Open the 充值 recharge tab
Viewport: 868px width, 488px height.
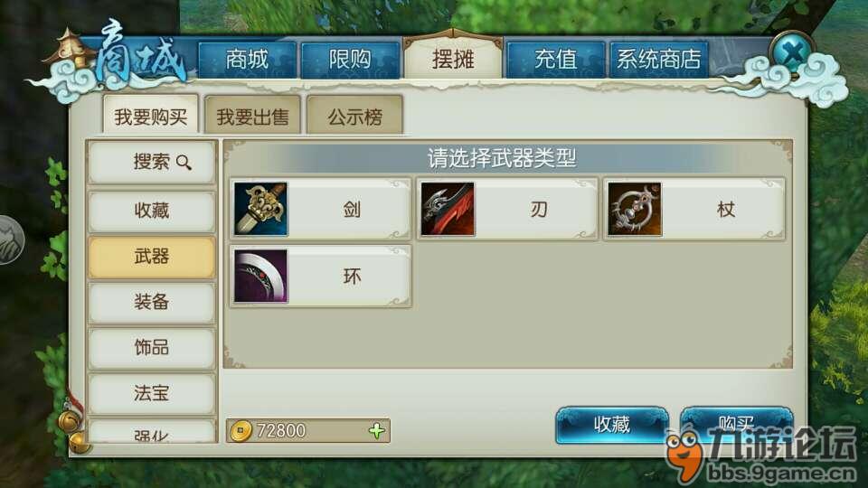555,60
